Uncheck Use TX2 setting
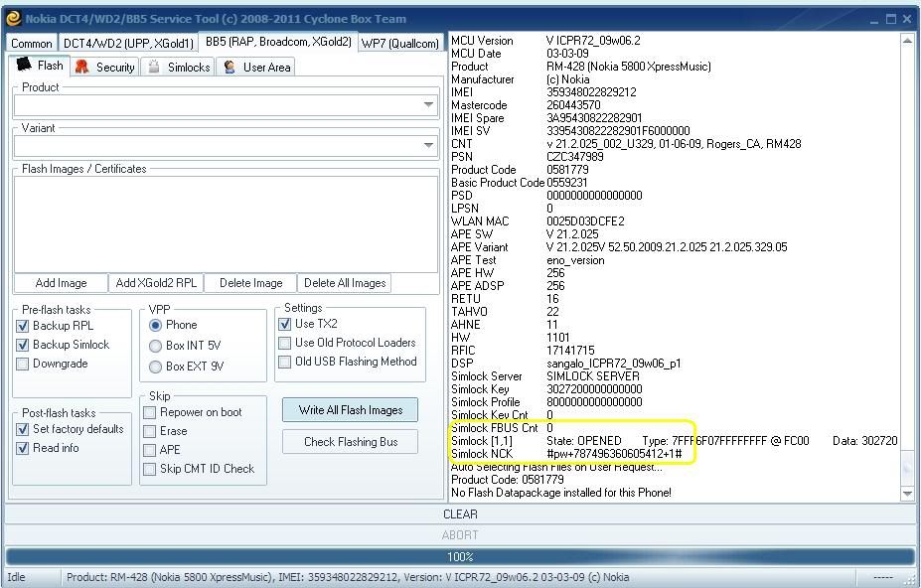The width and height of the screenshot is (921, 588). (x=285, y=324)
